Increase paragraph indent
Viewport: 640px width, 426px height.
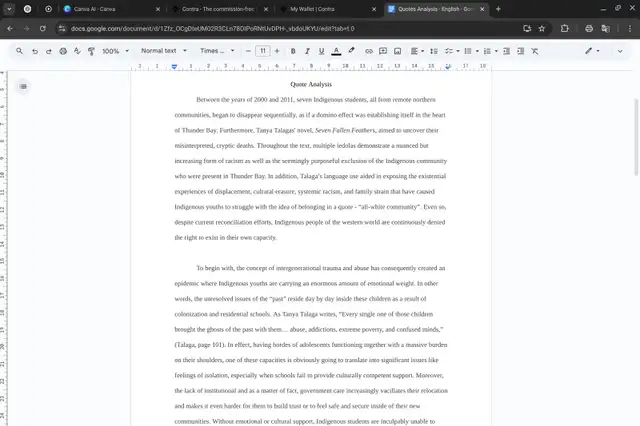point(520,51)
